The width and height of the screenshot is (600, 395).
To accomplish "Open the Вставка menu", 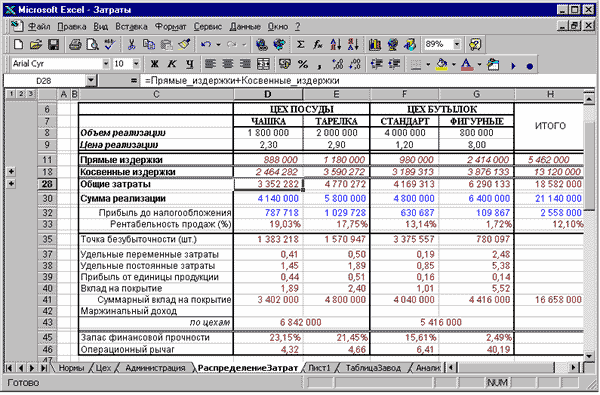I will pos(131,26).
